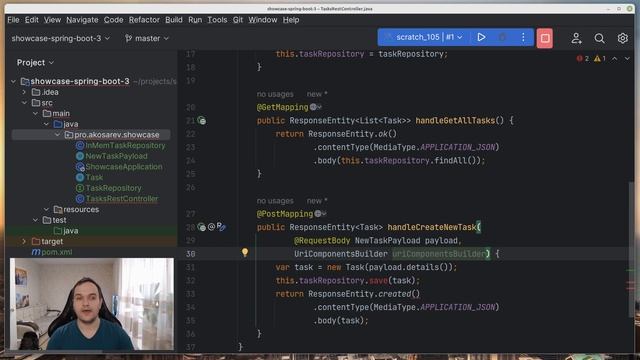The width and height of the screenshot is (640, 360).
Task: Open the Refactor menu
Action: coord(144,20)
